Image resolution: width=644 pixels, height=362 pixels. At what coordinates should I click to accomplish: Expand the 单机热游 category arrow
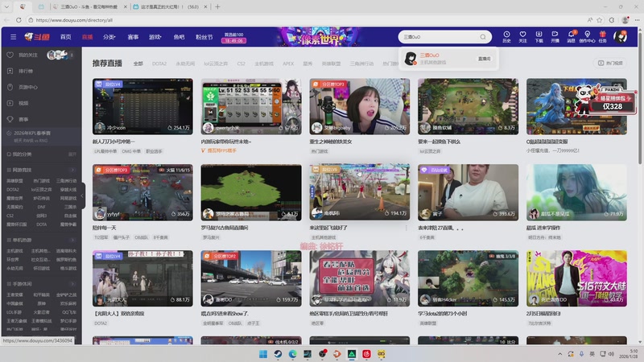[72, 240]
